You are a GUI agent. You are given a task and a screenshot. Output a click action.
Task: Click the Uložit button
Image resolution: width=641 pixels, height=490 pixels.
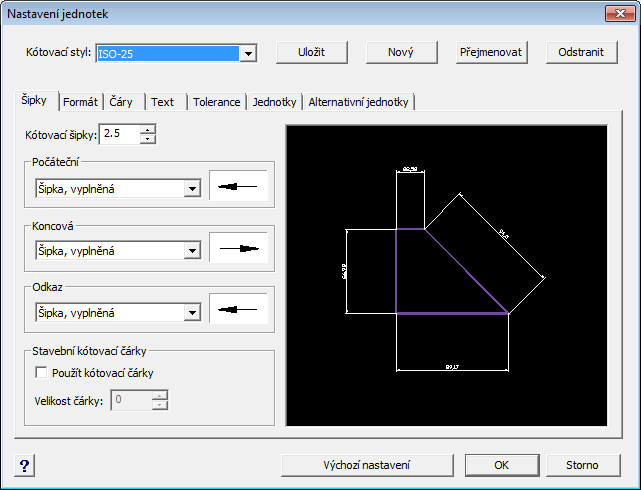click(x=312, y=52)
